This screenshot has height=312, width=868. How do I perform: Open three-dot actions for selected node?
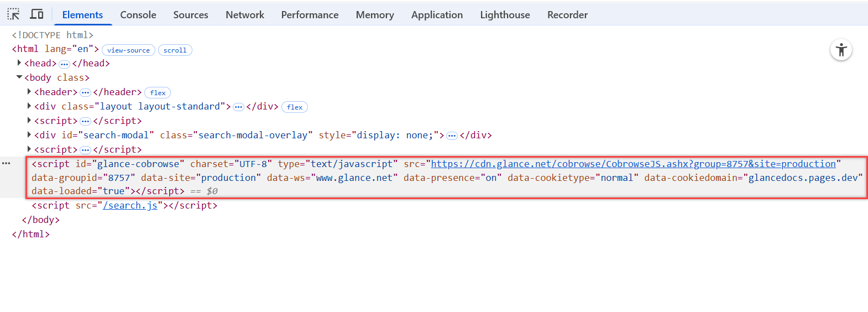(6, 163)
